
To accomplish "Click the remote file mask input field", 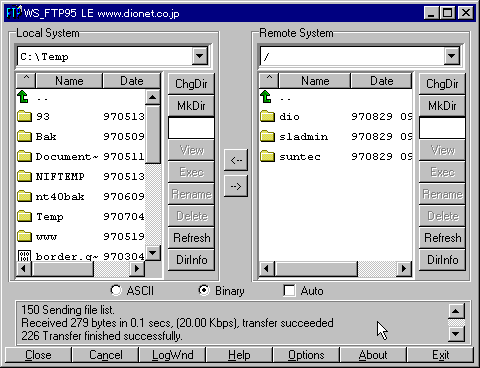I will [x=442, y=128].
